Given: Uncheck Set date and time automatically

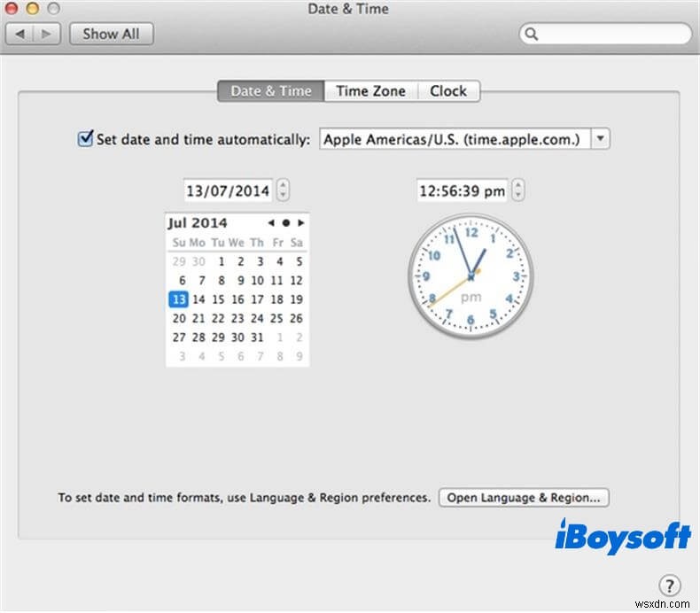Looking at the screenshot, I should (85, 139).
